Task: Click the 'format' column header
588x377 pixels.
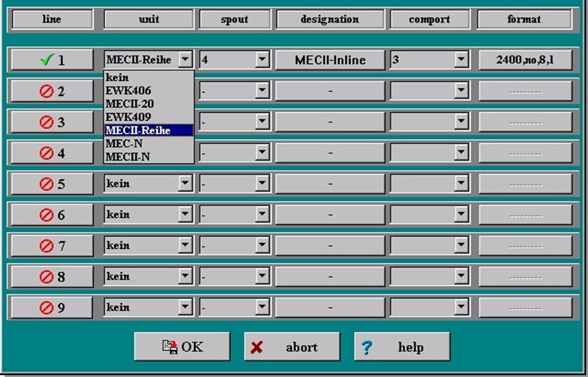Action: pyautogui.click(x=524, y=19)
